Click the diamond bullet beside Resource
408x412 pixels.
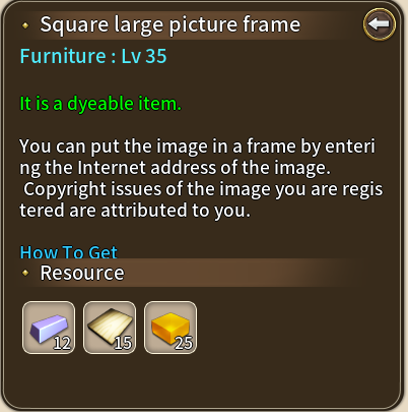tap(25, 273)
